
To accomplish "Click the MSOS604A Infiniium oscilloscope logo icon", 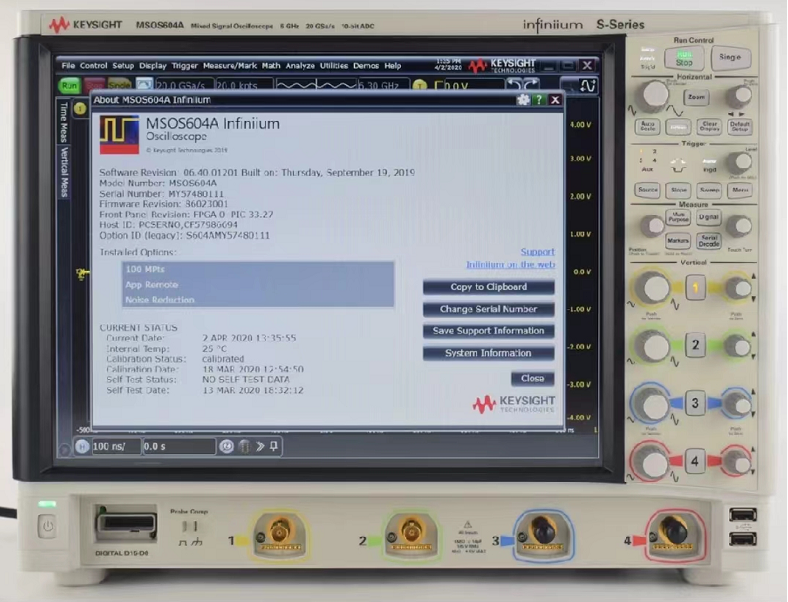I will (119, 134).
